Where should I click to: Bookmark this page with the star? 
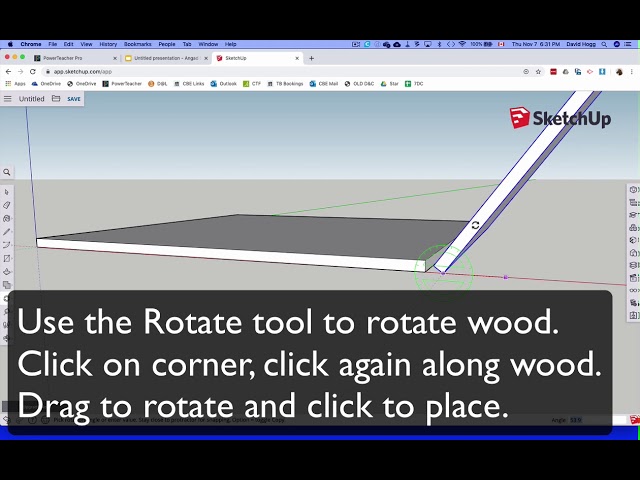pos(538,72)
